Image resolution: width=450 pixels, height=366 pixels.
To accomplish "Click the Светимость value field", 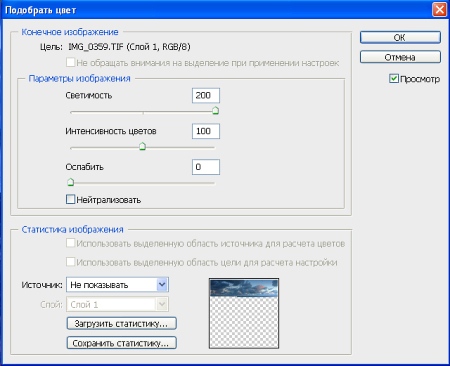I will coord(206,96).
